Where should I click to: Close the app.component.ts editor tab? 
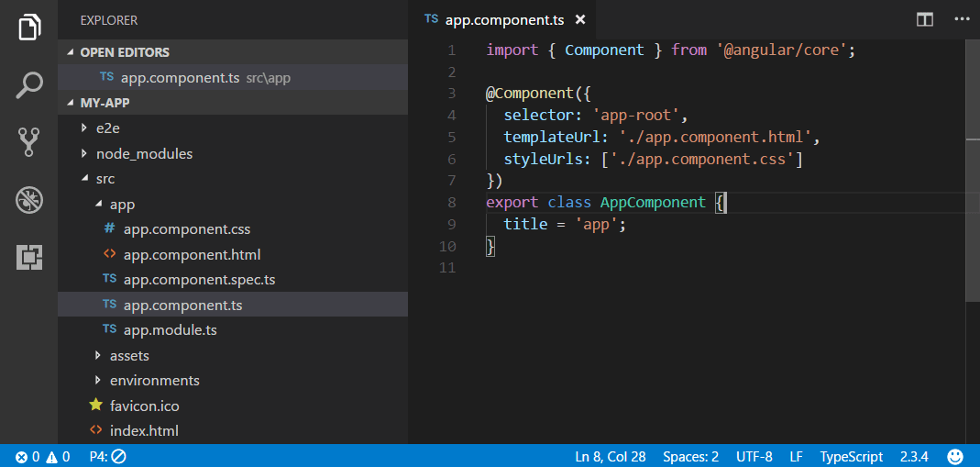coord(580,19)
